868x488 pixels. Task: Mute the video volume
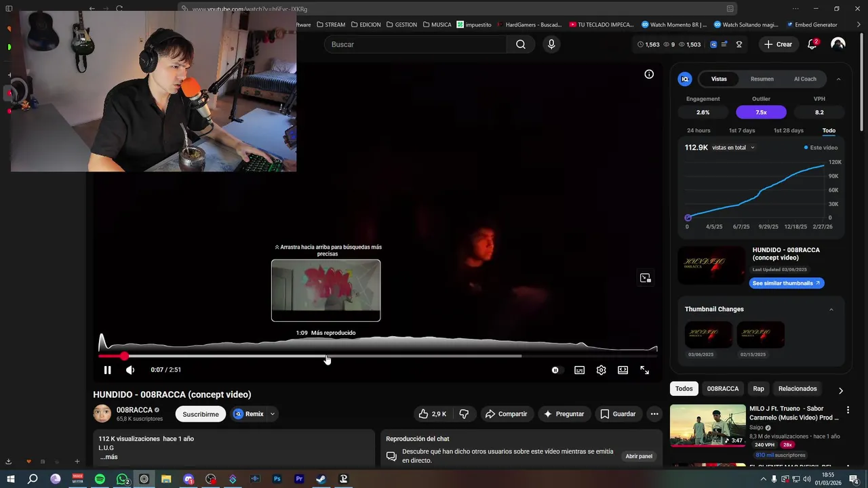pos(130,370)
